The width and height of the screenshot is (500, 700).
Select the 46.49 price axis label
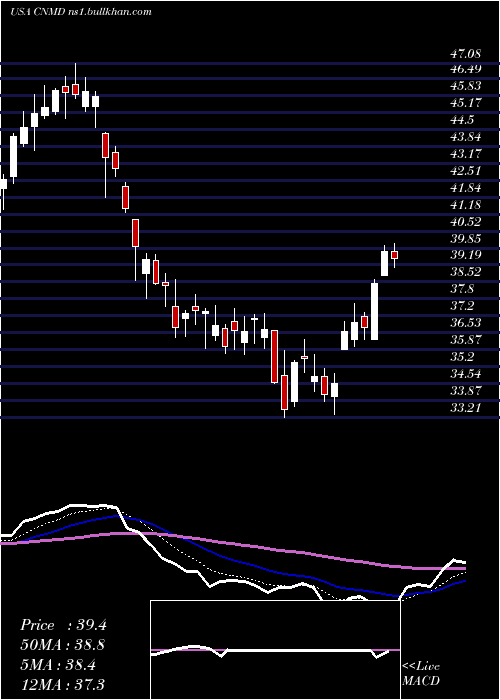point(466,69)
